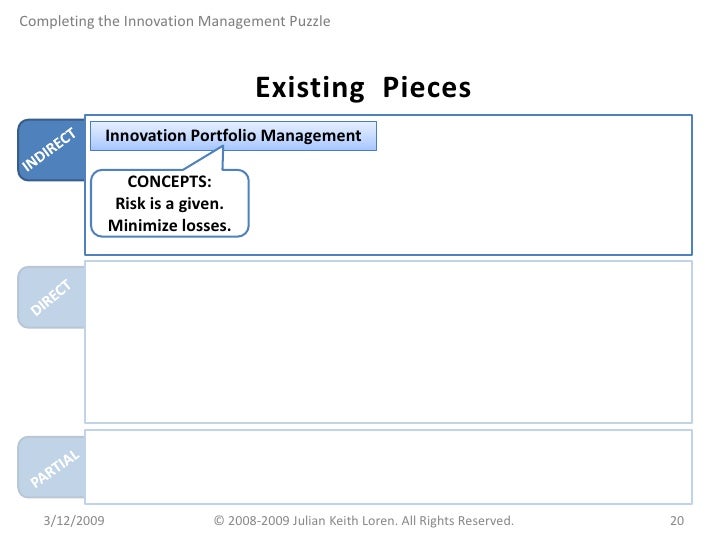
Task: Click the 'Completing the Innovation Management Puzzle' header
Action: point(175,21)
